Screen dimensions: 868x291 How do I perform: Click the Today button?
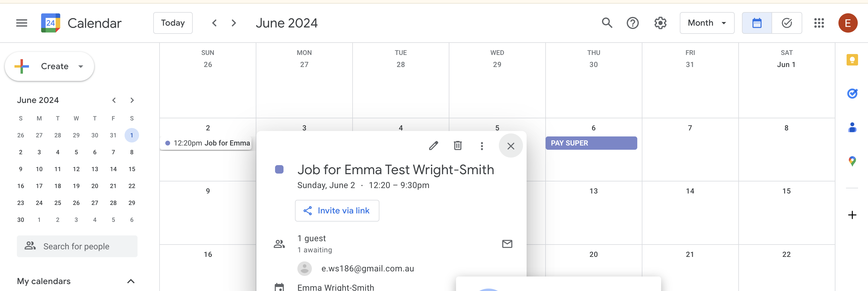pos(173,23)
